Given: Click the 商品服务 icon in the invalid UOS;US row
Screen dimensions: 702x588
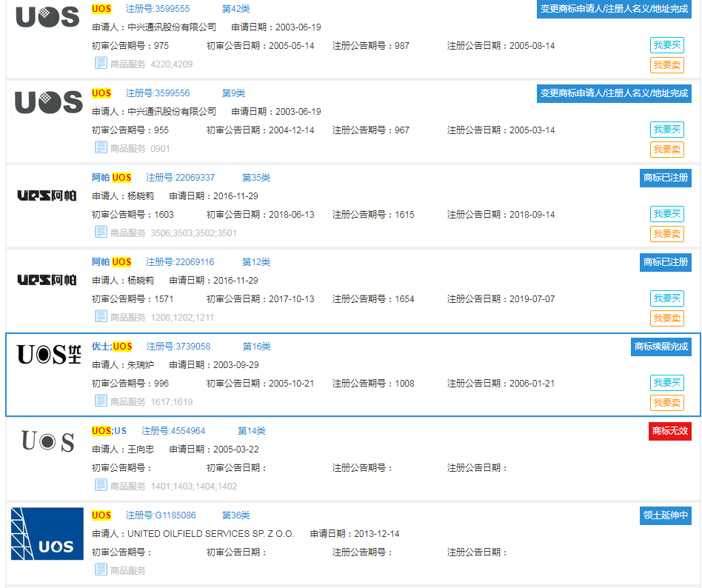Looking at the screenshot, I should coord(101,485).
